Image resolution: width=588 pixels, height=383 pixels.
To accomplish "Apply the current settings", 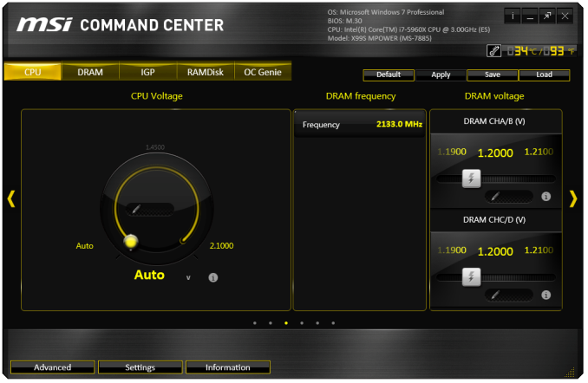I will tap(441, 75).
